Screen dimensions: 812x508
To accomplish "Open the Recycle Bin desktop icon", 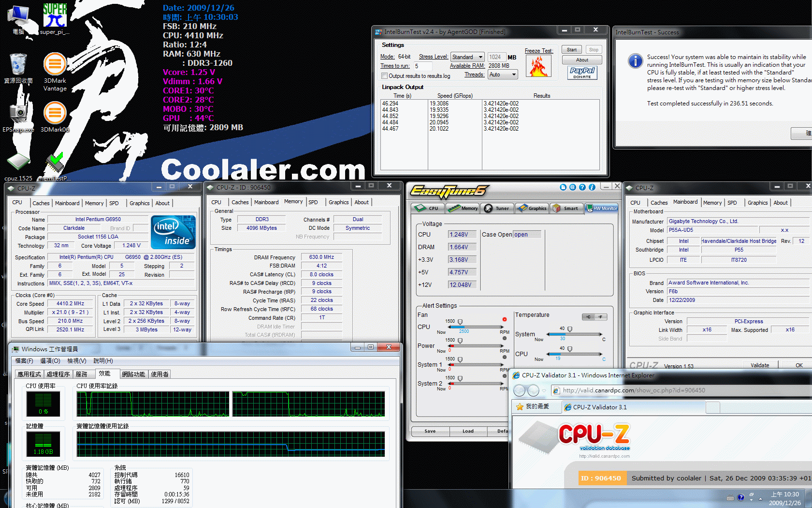I will 18,68.
